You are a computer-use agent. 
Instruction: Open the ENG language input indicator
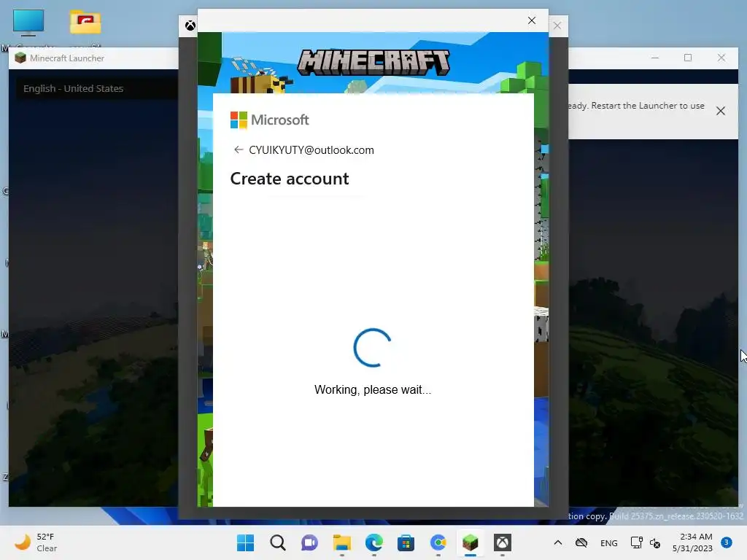click(609, 542)
